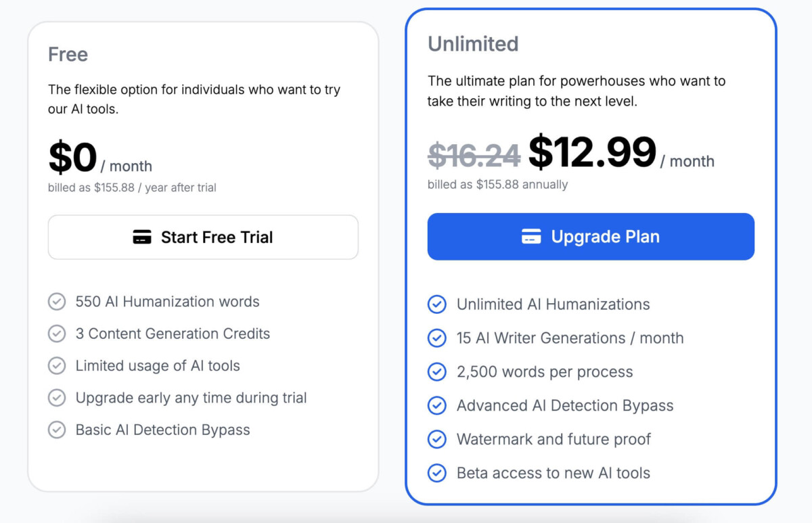The height and width of the screenshot is (523, 812).
Task: Click blue checkmark beside Beta access to new AI tools
Action: click(437, 473)
